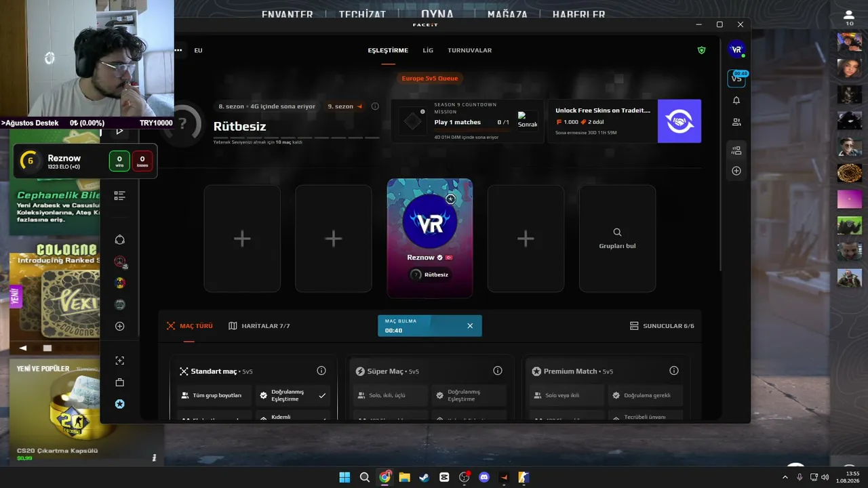Viewport: 868px width, 488px height.
Task: Show info for Premium Match
Action: (x=674, y=371)
